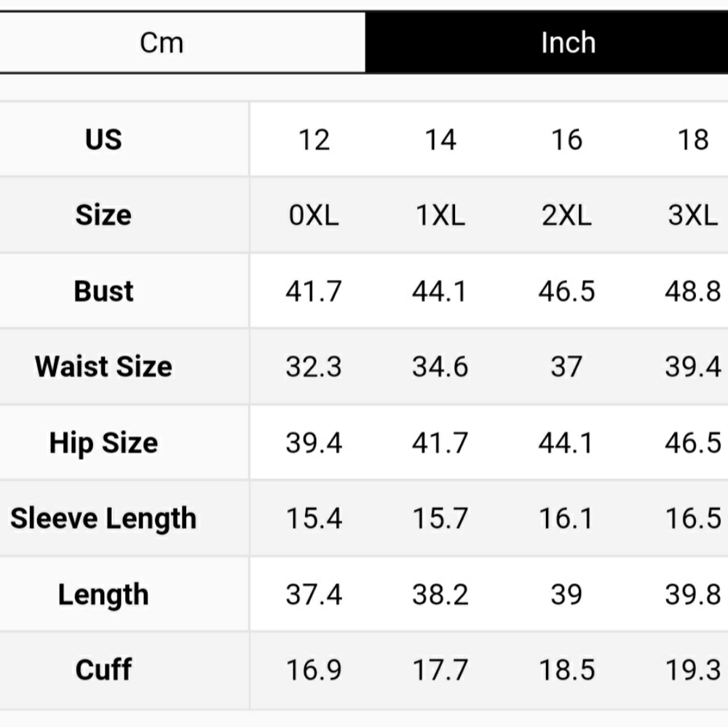Switch to the Cm unit tab
Screen dimensions: 728x727
pyautogui.click(x=162, y=42)
